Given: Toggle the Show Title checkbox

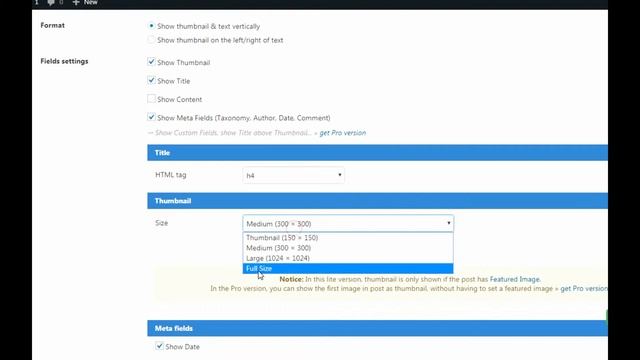Looking at the screenshot, I should click(x=151, y=80).
